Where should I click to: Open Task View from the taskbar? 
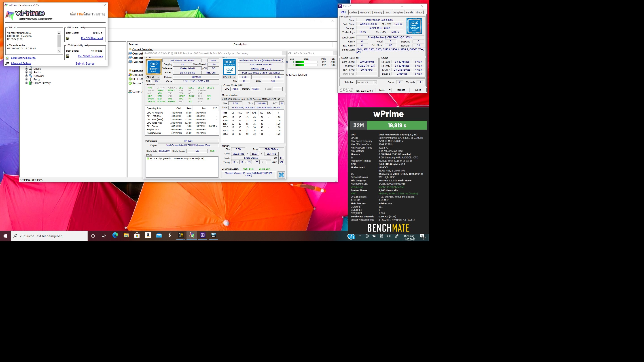point(104,236)
